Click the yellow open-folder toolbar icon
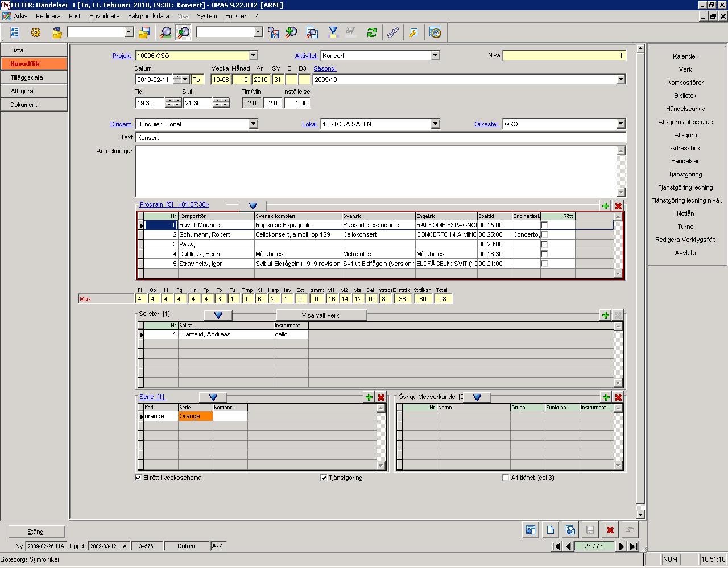 pos(57,32)
